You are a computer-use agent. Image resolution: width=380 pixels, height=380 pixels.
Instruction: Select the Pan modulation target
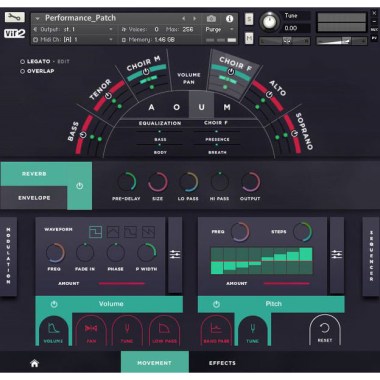pyautogui.click(x=91, y=330)
